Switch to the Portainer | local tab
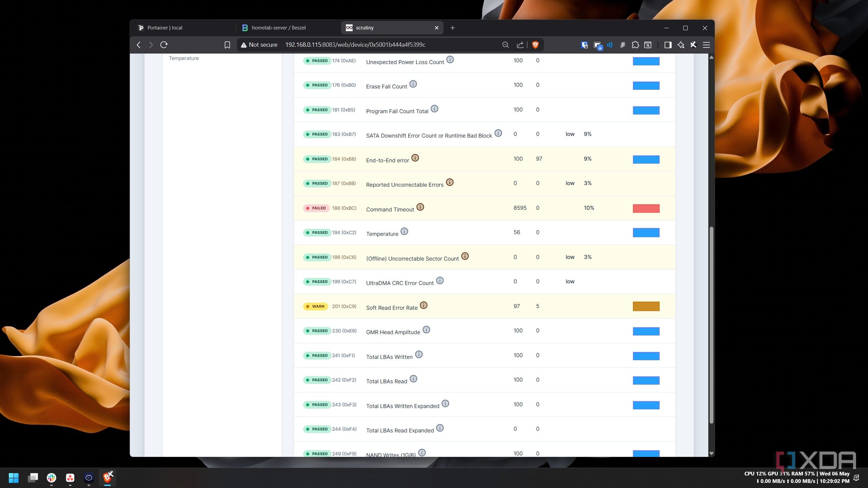This screenshot has height=488, width=868. point(183,28)
